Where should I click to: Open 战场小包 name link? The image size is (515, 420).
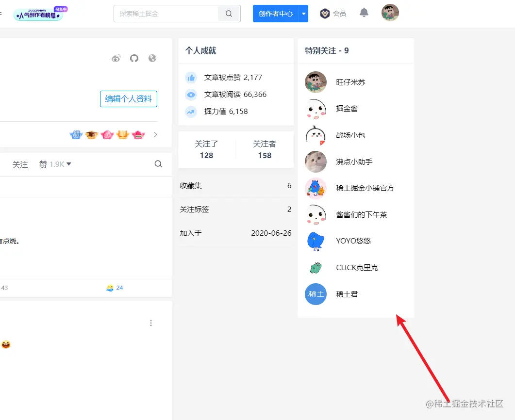[x=350, y=135]
